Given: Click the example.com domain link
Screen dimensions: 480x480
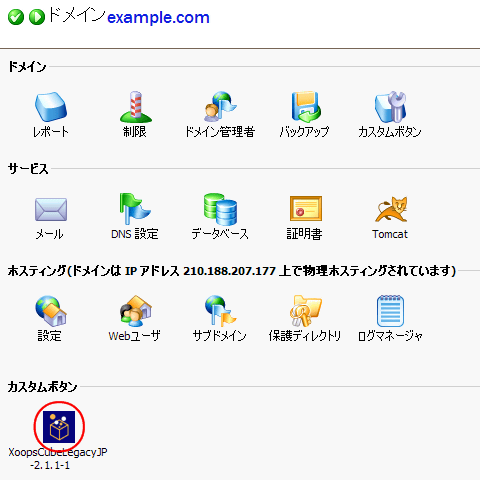Looking at the screenshot, I should 158,17.
